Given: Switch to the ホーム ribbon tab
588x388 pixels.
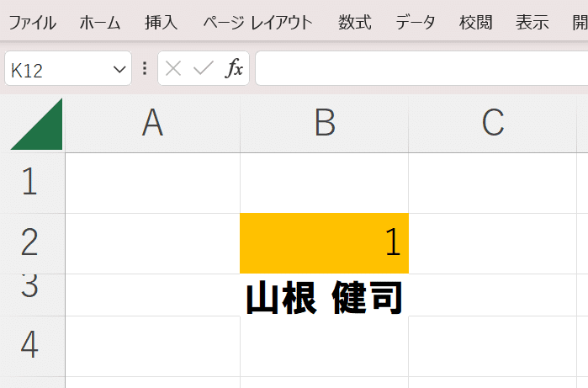Looking at the screenshot, I should click(x=100, y=23).
